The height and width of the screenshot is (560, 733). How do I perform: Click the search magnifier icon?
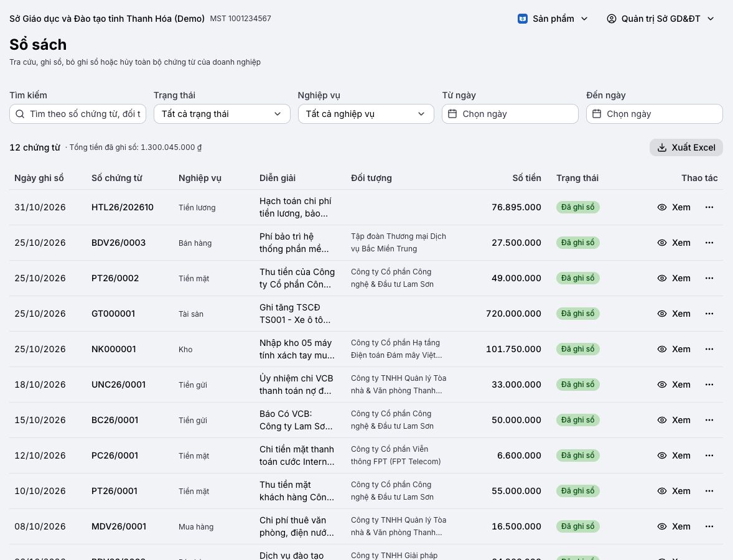pyautogui.click(x=20, y=114)
